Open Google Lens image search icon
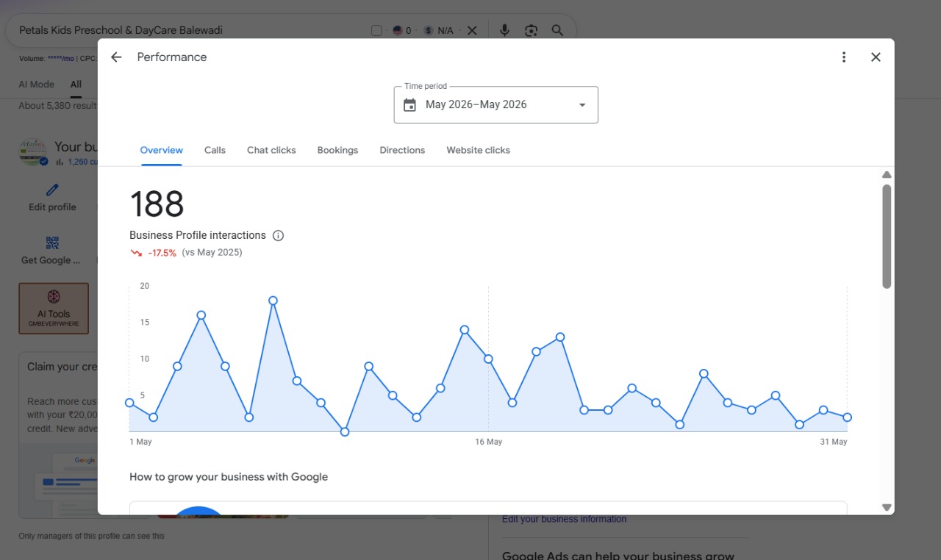This screenshot has width=941, height=560. pyautogui.click(x=531, y=30)
